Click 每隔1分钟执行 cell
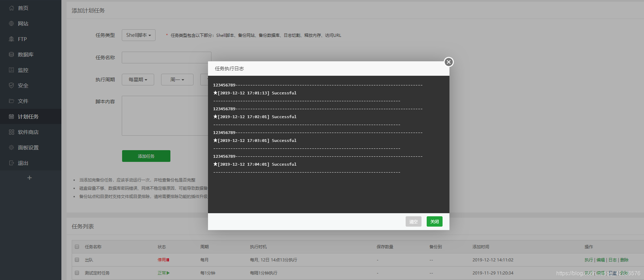Screen dimensions: 644x280 click(264, 273)
